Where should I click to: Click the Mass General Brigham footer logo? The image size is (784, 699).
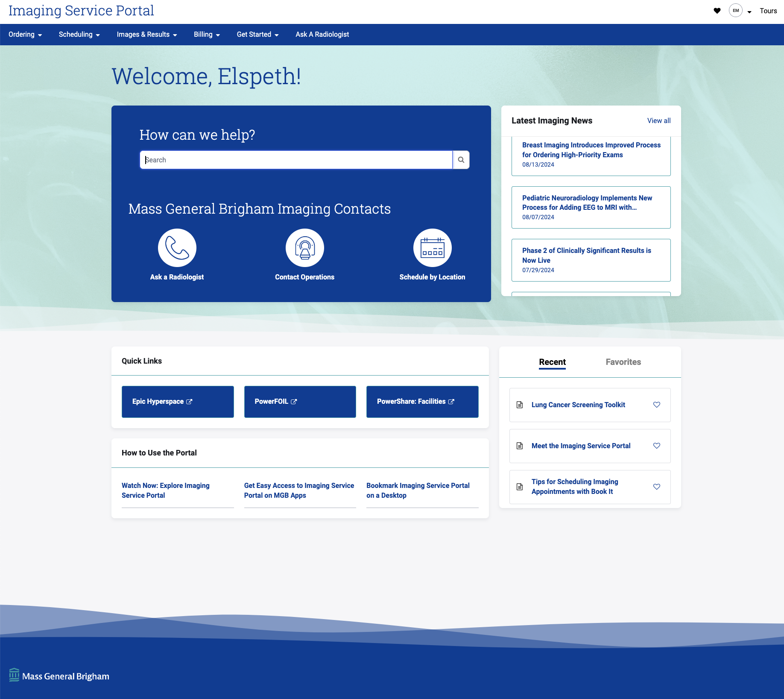click(x=59, y=676)
